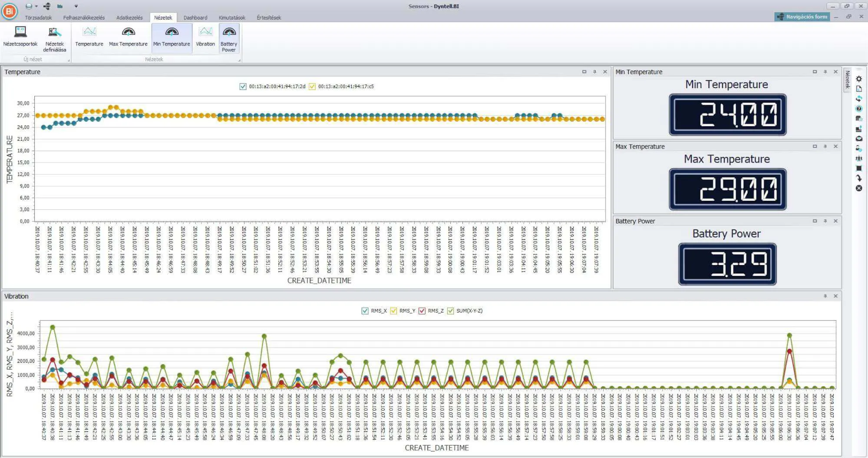Open the vertical Nézetek side panel tab

(x=847, y=80)
